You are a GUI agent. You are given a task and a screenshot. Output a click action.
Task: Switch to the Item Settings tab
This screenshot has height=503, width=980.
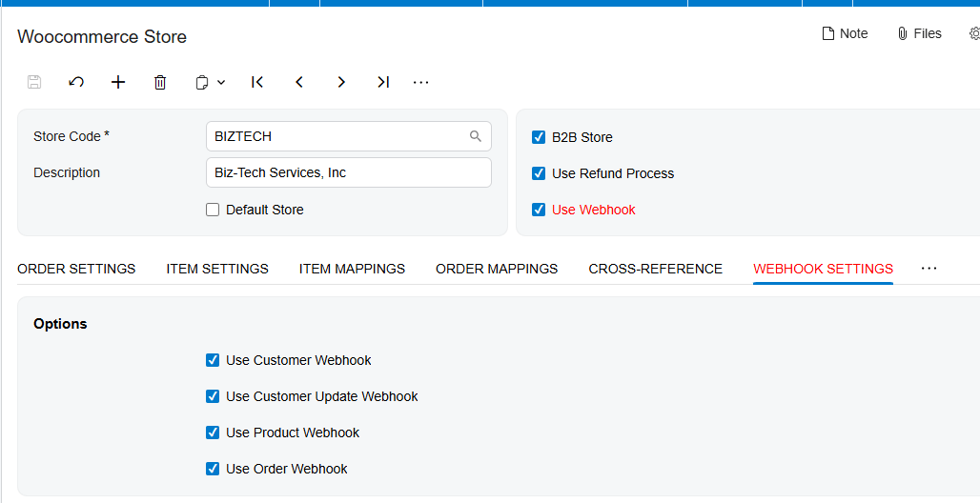[217, 269]
